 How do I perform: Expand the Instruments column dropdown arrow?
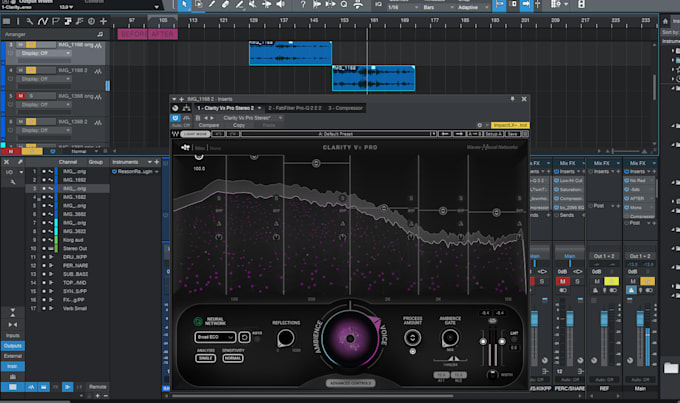coord(150,162)
